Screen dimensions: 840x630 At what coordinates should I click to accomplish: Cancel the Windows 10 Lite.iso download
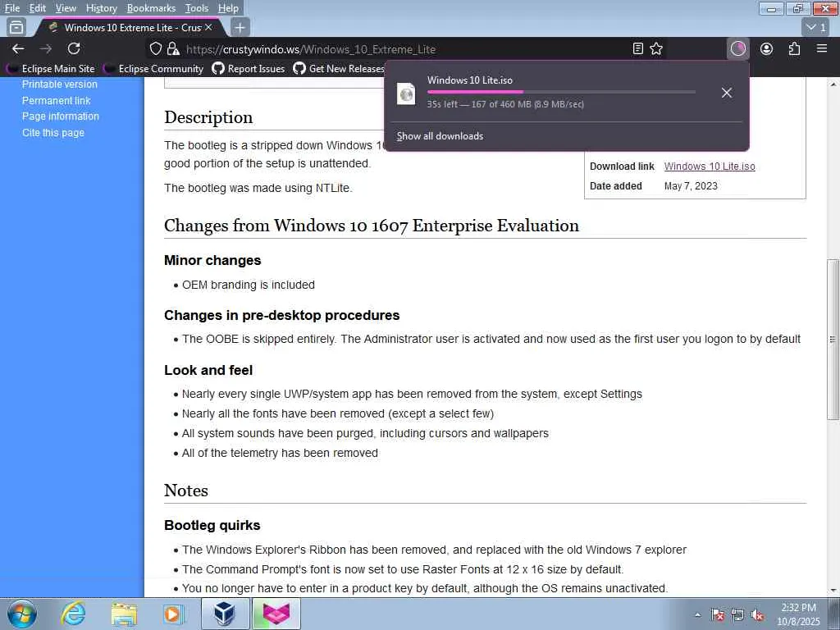click(x=727, y=93)
